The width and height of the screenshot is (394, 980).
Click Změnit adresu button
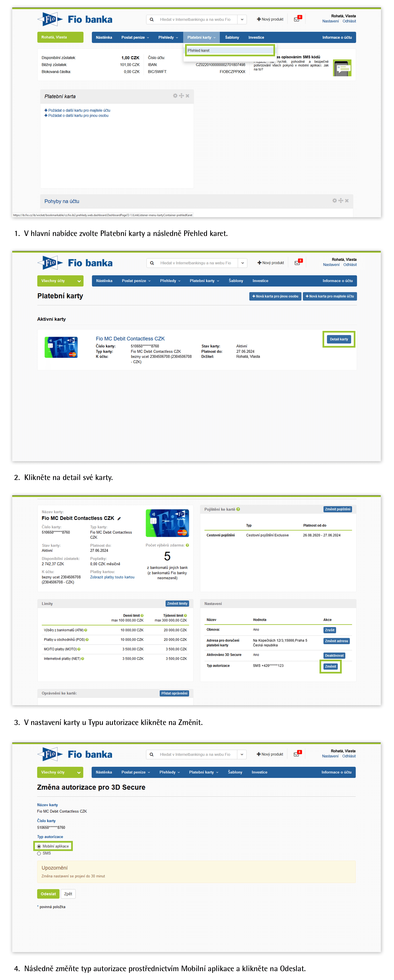[x=337, y=641]
